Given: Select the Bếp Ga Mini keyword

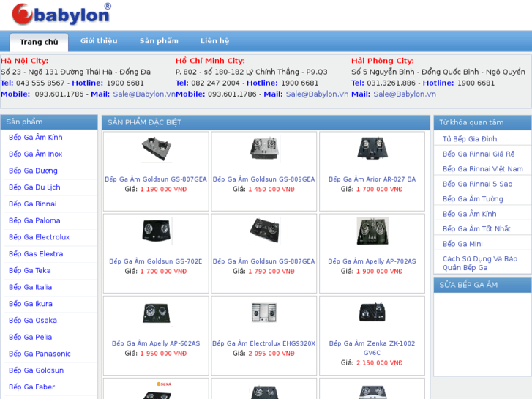Looking at the screenshot, I should tap(462, 244).
